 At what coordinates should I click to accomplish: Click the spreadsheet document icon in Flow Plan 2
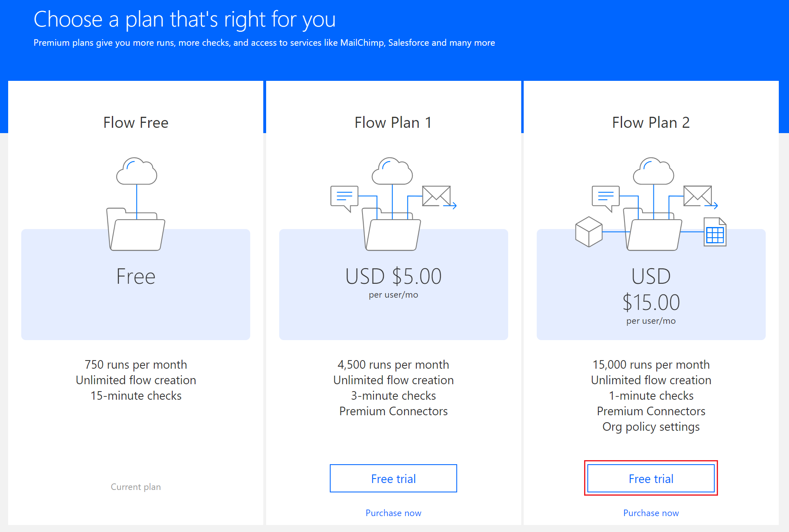715,232
